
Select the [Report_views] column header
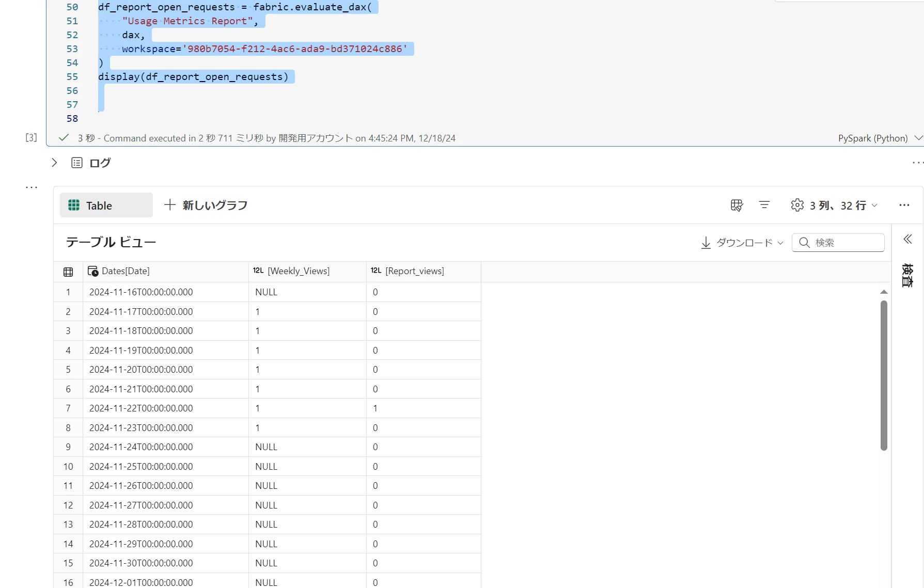[x=424, y=272]
